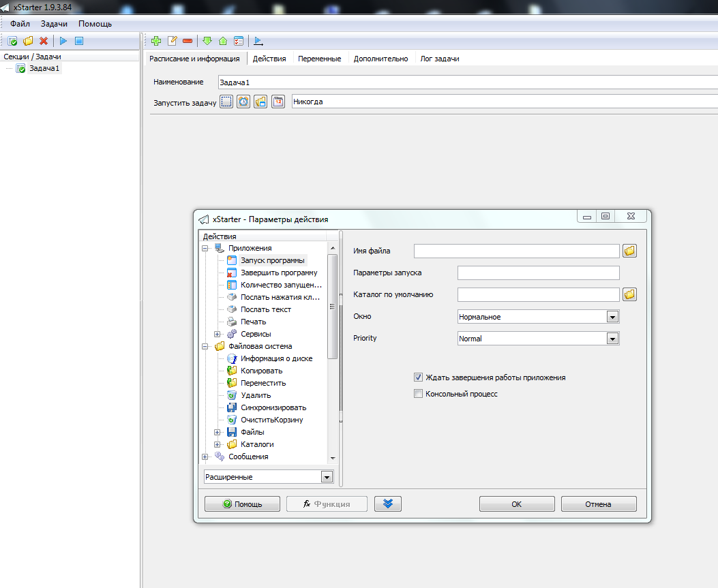Open the Расширенные dropdown below the tree
Viewport: 718px width, 588px height.
click(x=327, y=477)
